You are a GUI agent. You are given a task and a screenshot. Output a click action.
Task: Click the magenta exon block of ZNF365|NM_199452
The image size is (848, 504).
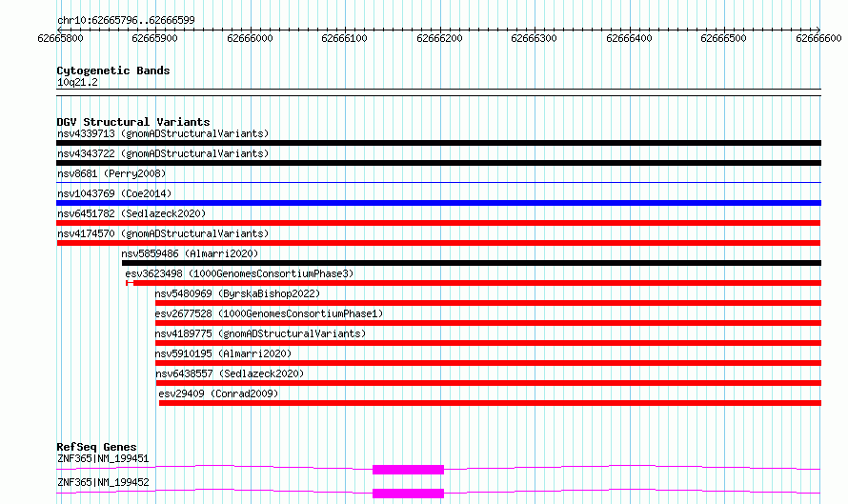pos(409,494)
